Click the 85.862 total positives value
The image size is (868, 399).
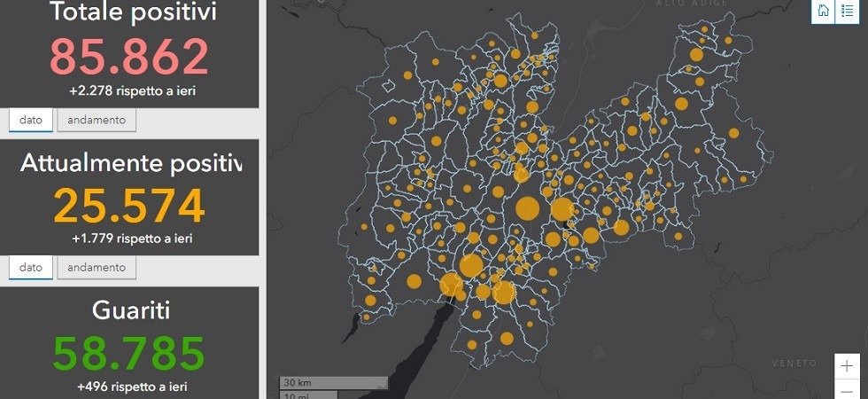pos(129,57)
